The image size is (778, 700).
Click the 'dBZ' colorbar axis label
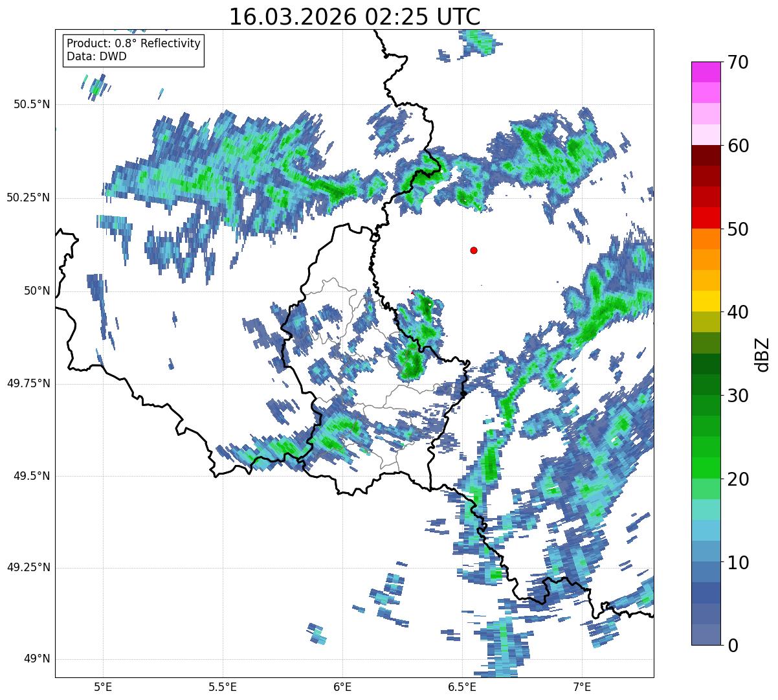pyautogui.click(x=762, y=354)
